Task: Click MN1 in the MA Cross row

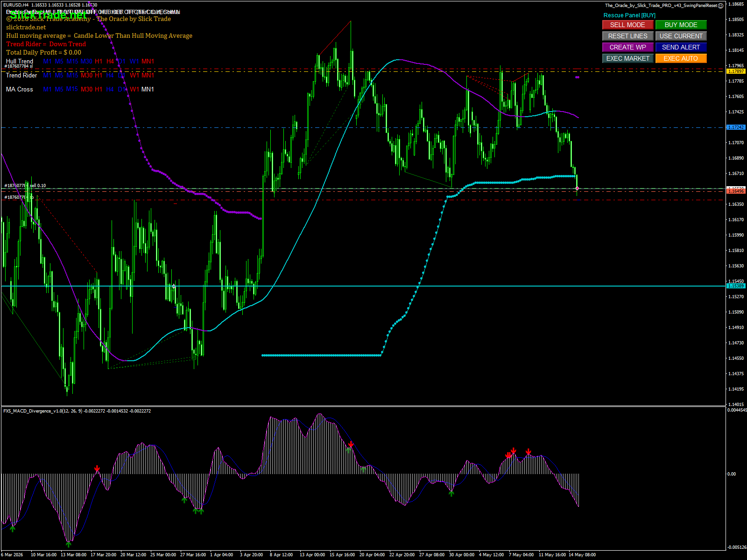Action: (x=148, y=89)
